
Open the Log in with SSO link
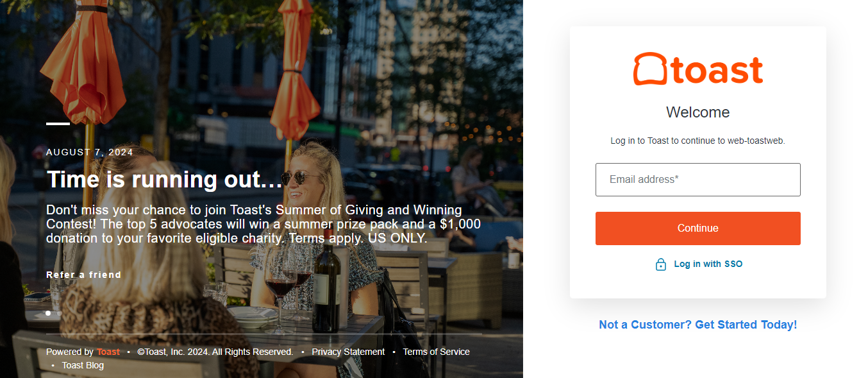[x=708, y=264]
